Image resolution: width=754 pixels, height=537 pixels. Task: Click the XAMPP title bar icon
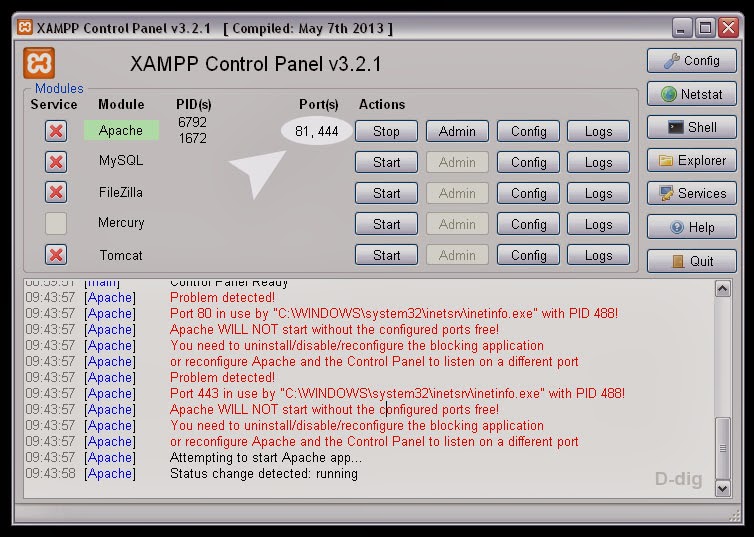[25, 27]
